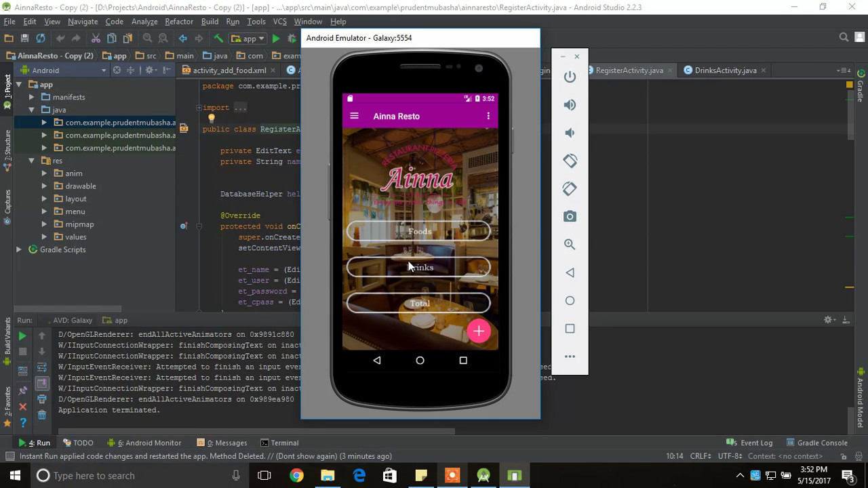Clear the Run console with the trash icon

42,415
